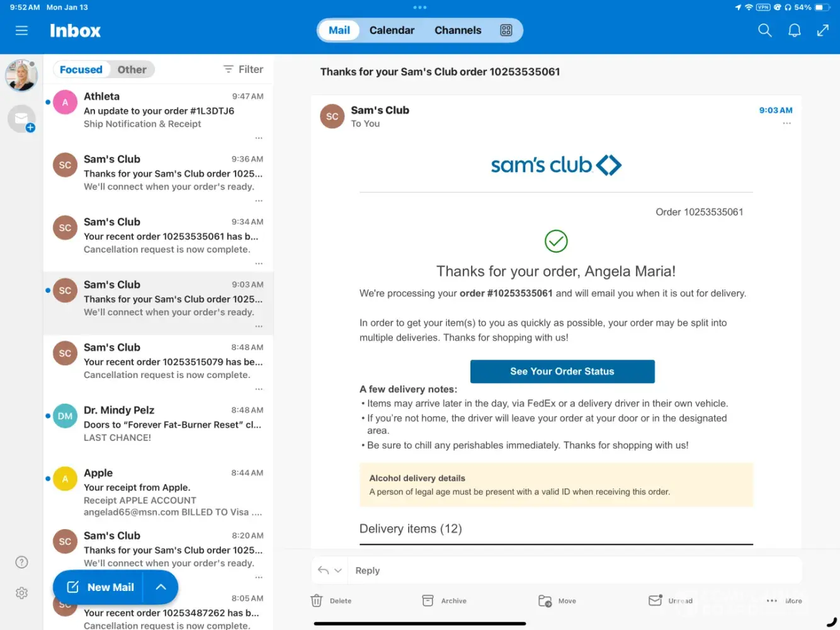Switch to the Focused inbox
The image size is (840, 630).
click(x=81, y=69)
